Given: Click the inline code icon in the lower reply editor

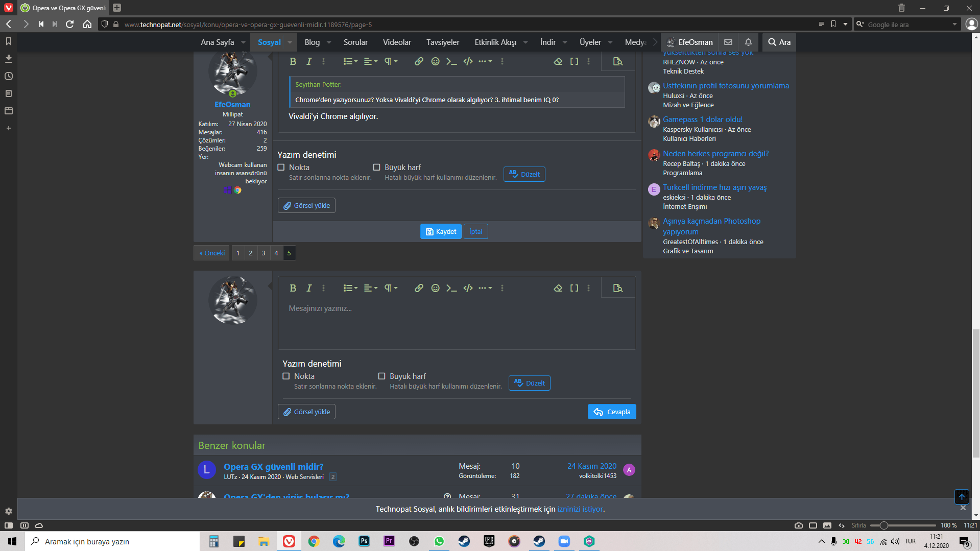Looking at the screenshot, I should pos(451,288).
